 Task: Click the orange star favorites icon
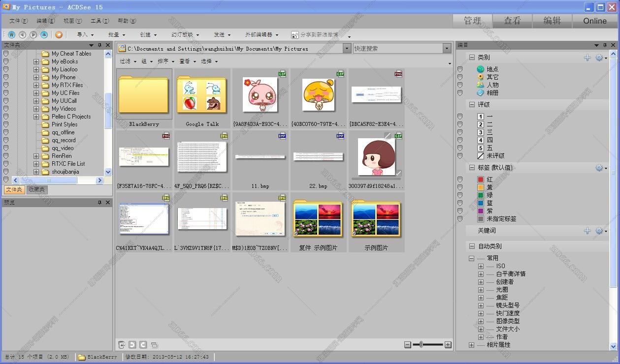(x=59, y=34)
